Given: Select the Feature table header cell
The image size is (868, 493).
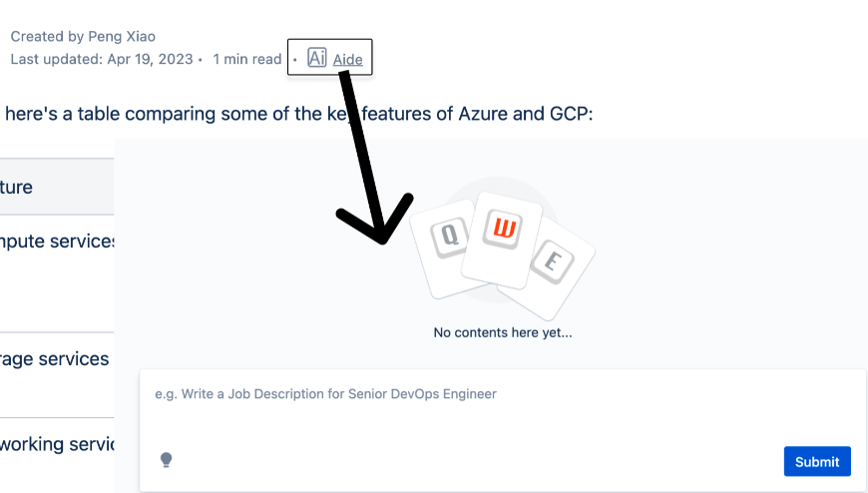Looking at the screenshot, I should coord(57,187).
